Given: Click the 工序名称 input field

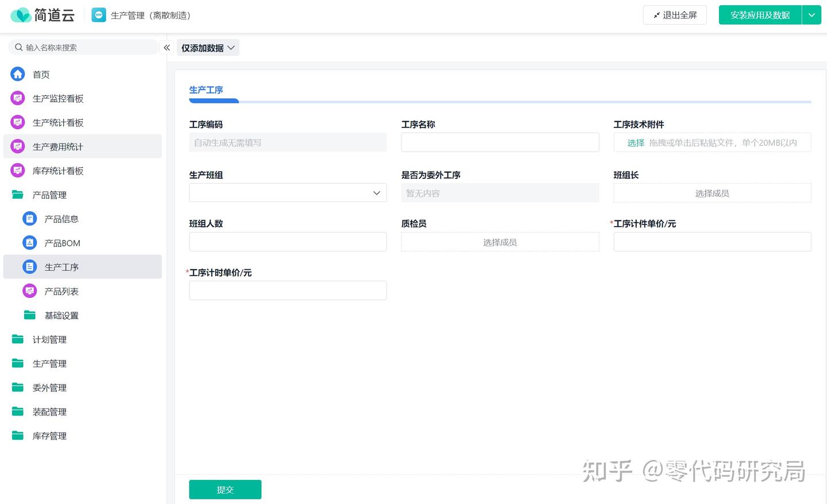Looking at the screenshot, I should point(500,142).
